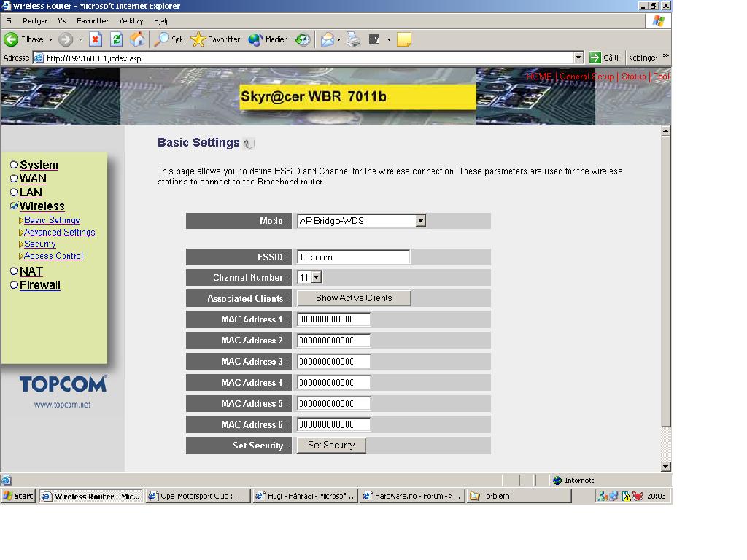Viewport: 747px width, 560px height.
Task: Click the Stop loading icon
Action: [96, 39]
